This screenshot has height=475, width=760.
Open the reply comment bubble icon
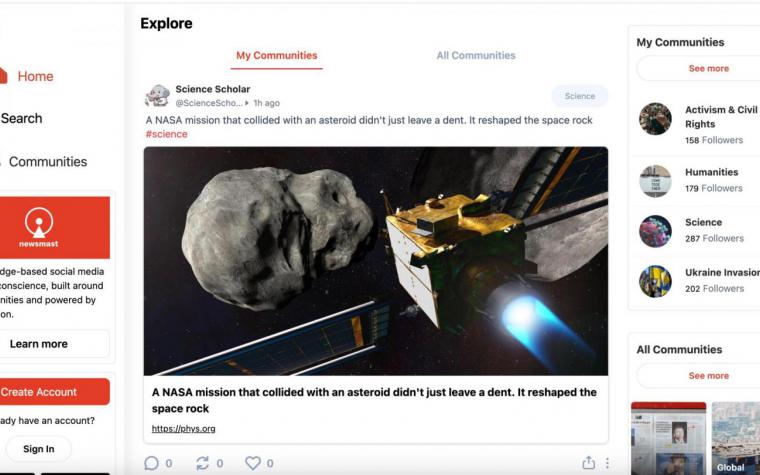(151, 463)
